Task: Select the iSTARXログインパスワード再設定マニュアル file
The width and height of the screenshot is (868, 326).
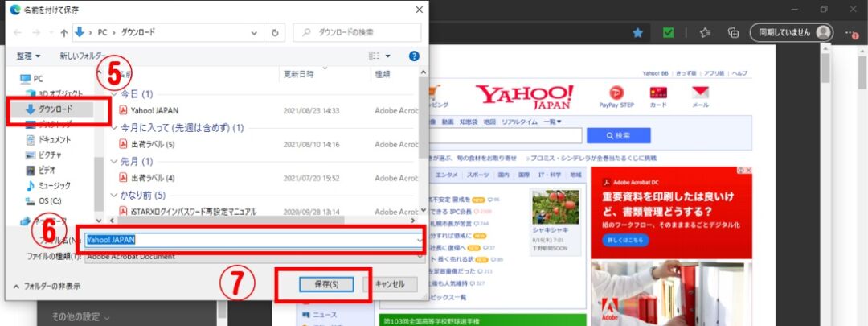Action: coord(188,211)
